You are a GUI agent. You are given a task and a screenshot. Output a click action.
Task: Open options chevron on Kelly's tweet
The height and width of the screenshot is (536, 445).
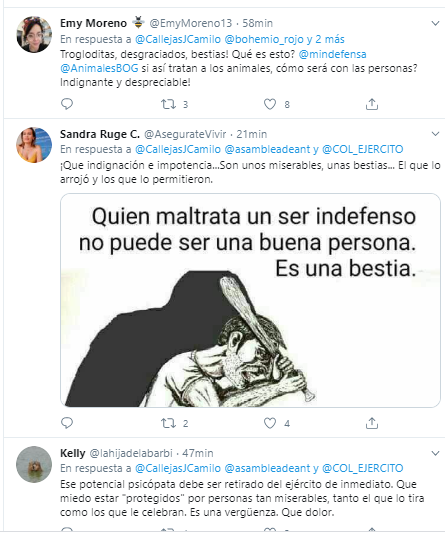coord(435,453)
